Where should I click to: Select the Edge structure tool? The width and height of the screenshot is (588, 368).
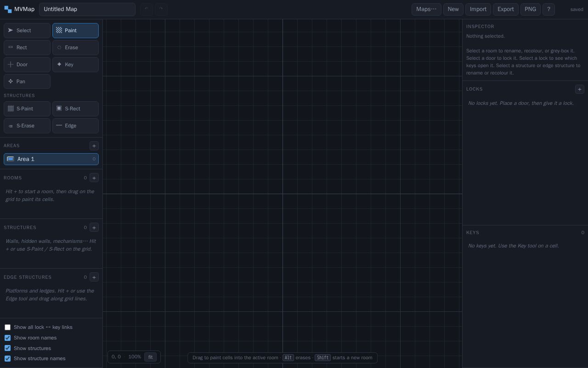coord(75,126)
